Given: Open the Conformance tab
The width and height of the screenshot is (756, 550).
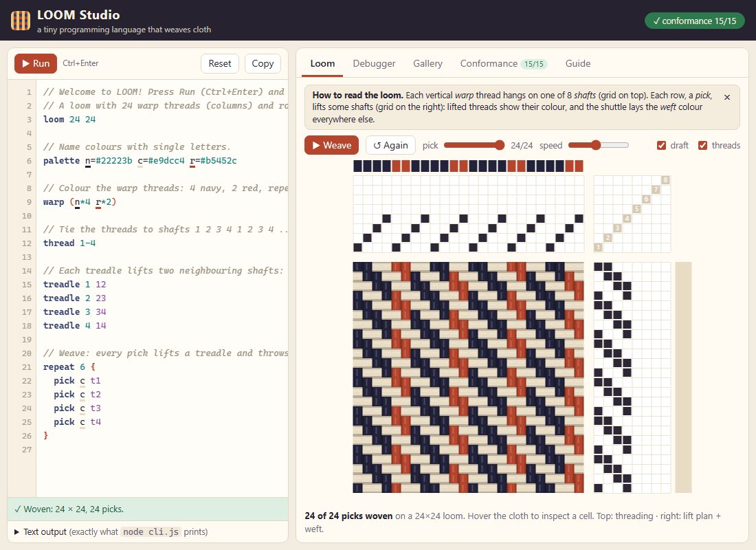Looking at the screenshot, I should [x=504, y=64].
